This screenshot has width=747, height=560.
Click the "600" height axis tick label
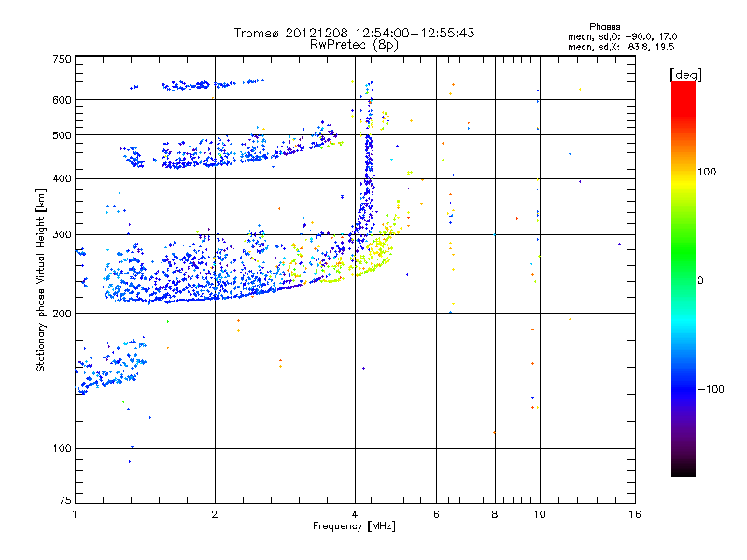coord(62,100)
